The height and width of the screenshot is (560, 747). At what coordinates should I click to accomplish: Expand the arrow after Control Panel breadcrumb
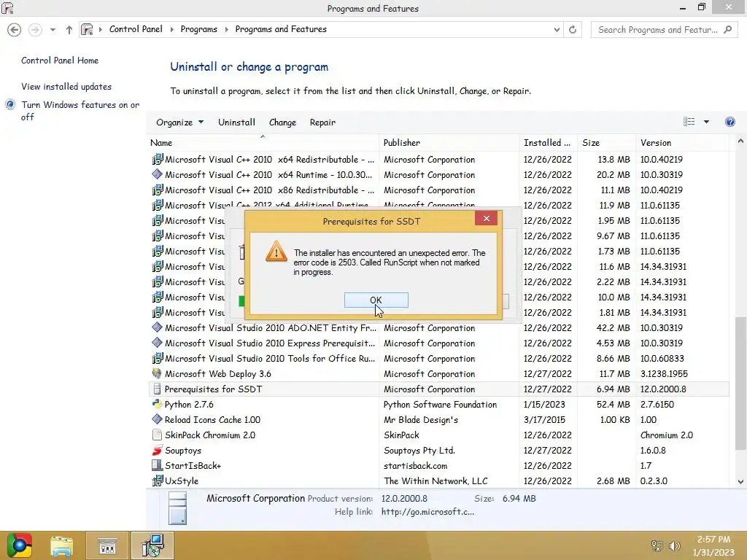(x=171, y=29)
